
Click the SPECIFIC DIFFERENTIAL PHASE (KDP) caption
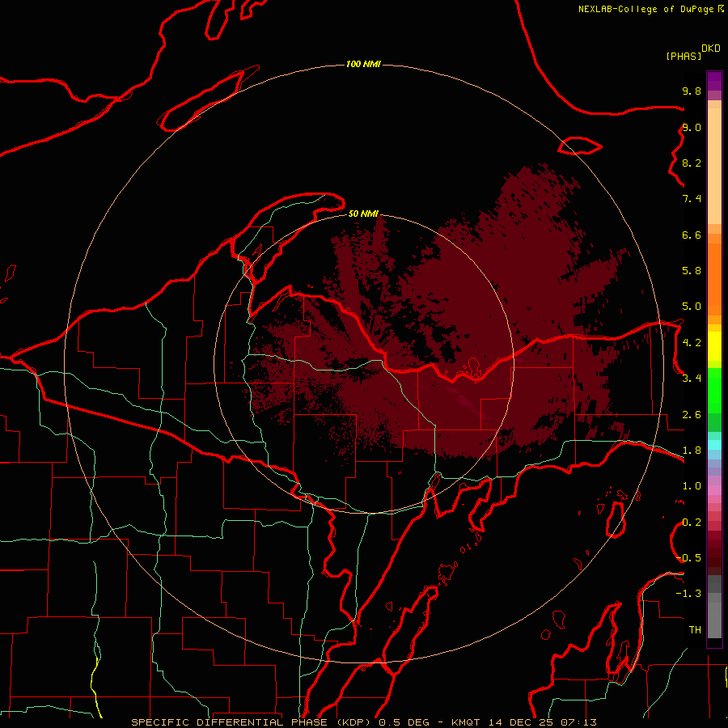[252, 722]
